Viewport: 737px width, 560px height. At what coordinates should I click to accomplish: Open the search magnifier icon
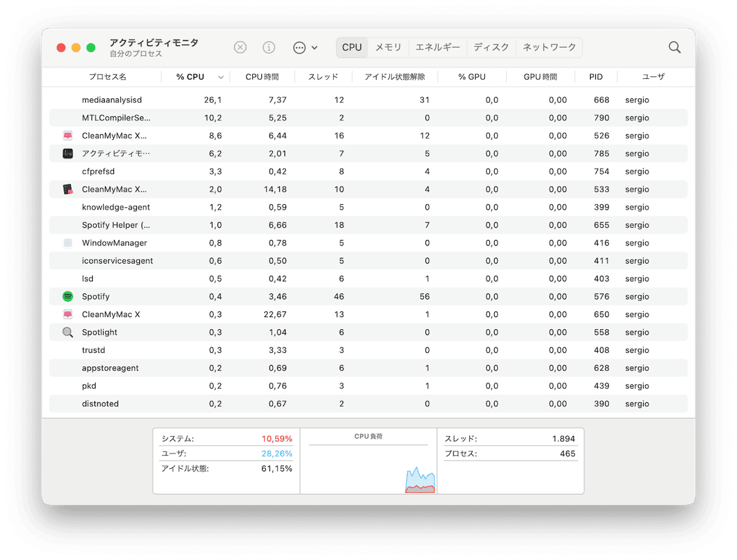point(675,47)
